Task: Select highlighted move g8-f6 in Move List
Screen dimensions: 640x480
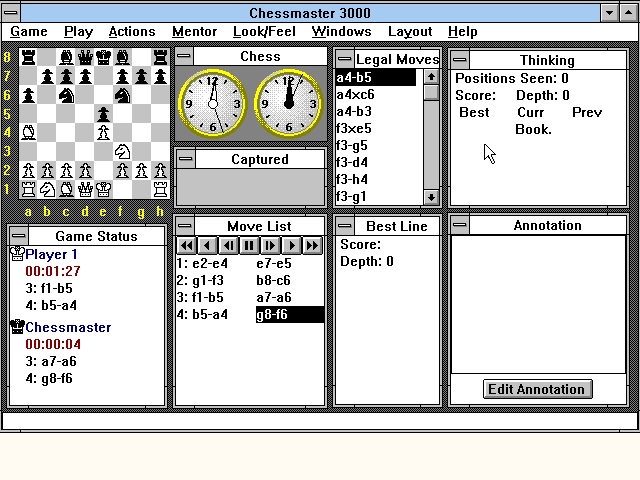Action: point(290,315)
